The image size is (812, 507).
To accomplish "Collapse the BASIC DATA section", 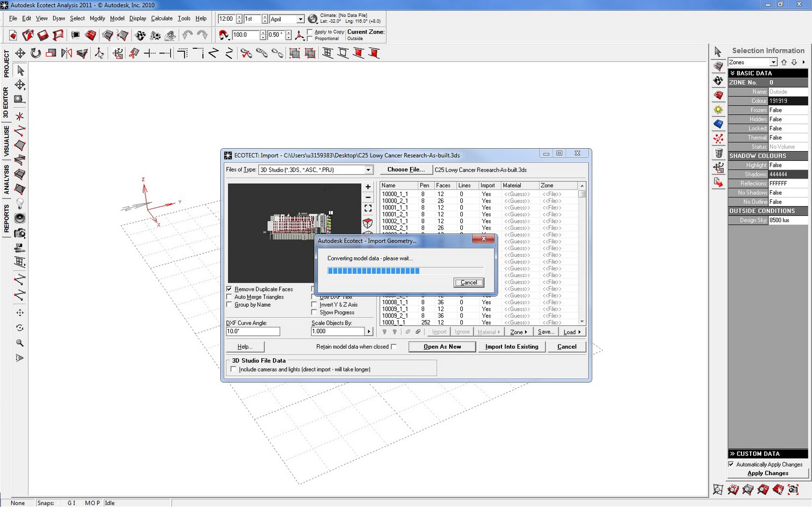I will pyautogui.click(x=768, y=73).
